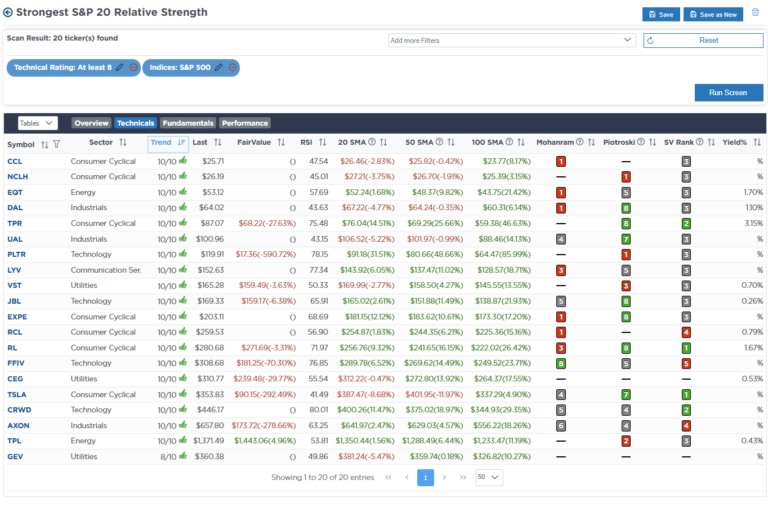Open the Add more Filters dropdown
This screenshot has width=768, height=507.
(x=511, y=40)
